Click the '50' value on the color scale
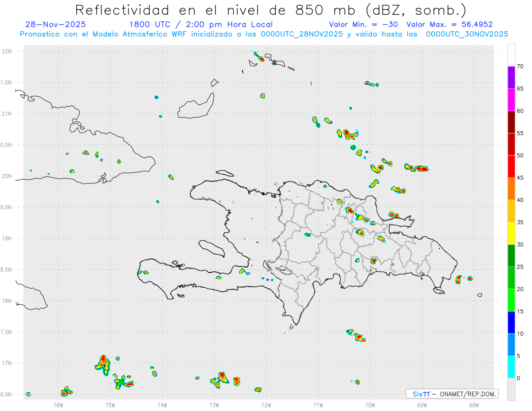 pyautogui.click(x=520, y=156)
